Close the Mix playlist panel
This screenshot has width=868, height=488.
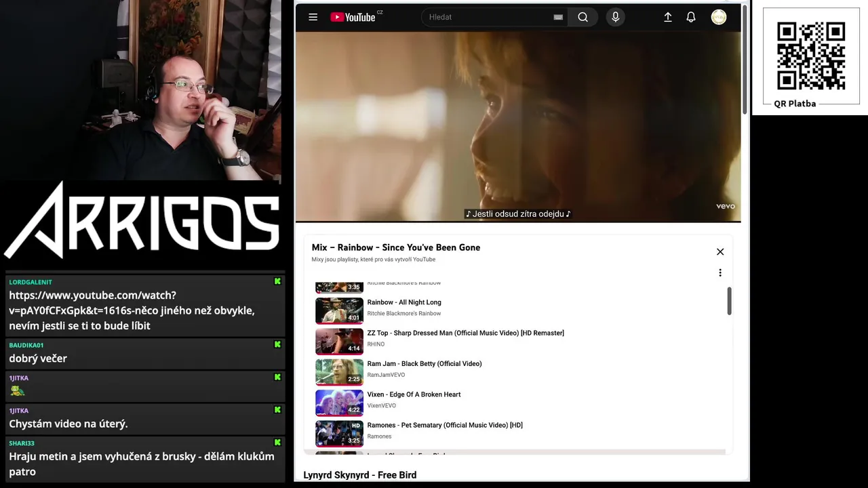click(720, 251)
